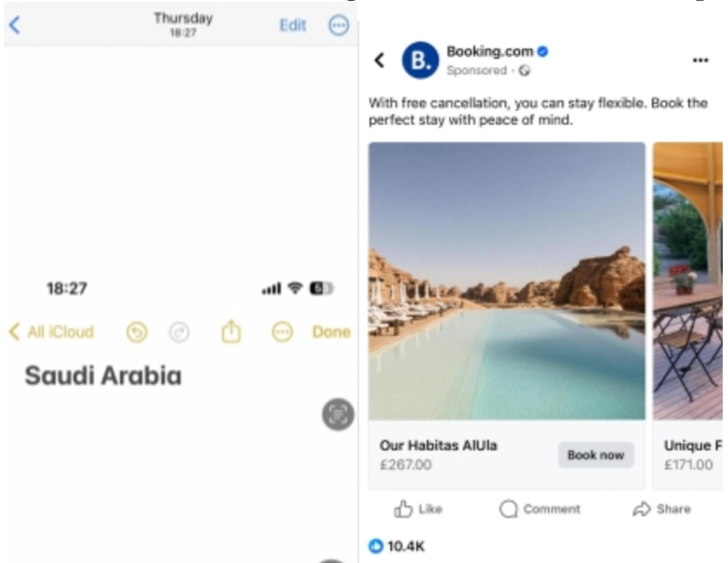Tap the undo arrow icon in Notes toolbar

point(137,333)
